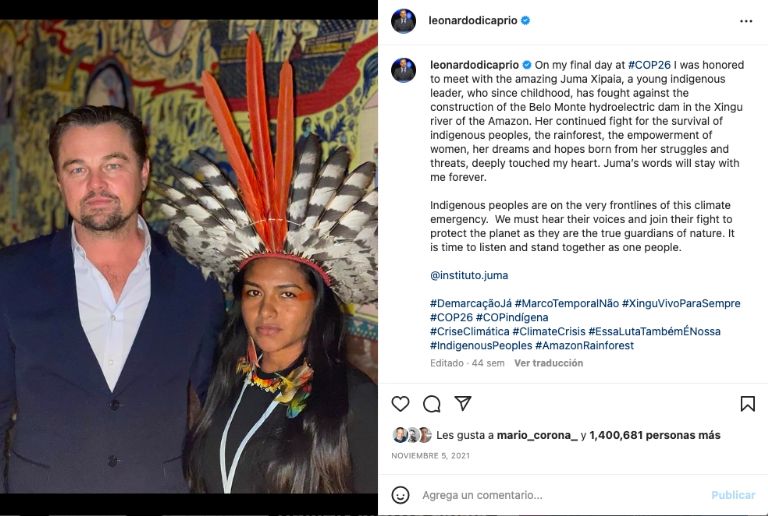Click the post photo of two people
This screenshot has height=516, width=768.
coord(189,257)
